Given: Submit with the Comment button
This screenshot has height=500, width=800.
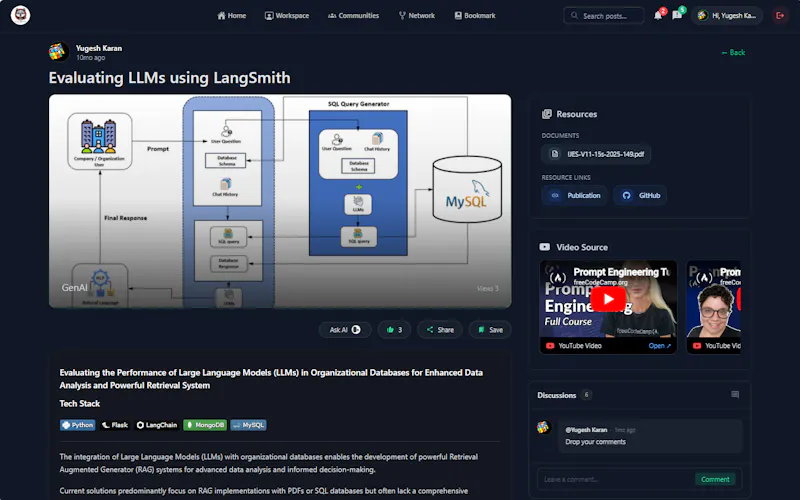Looking at the screenshot, I should click(715, 479).
